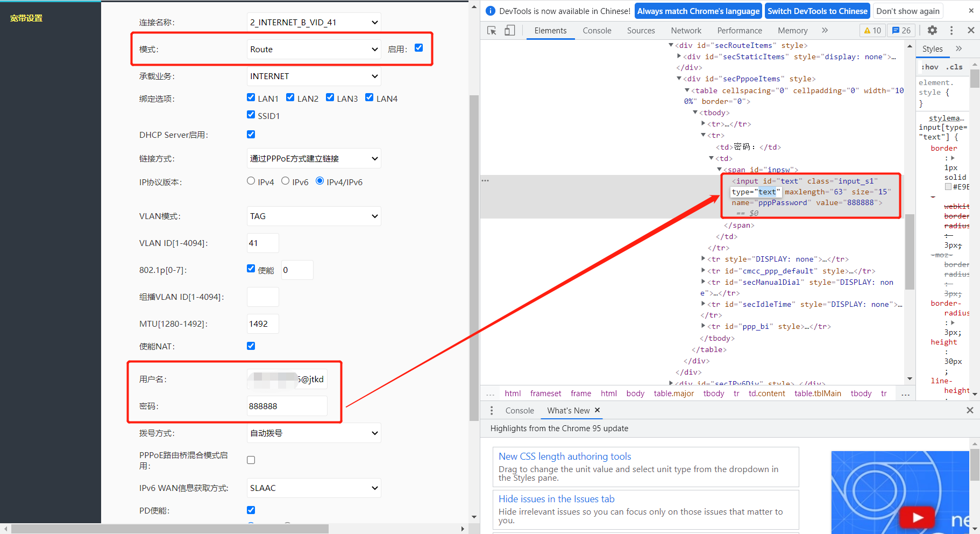Expand the secStaticItems div node
This screenshot has height=534, width=980.
pos(679,57)
